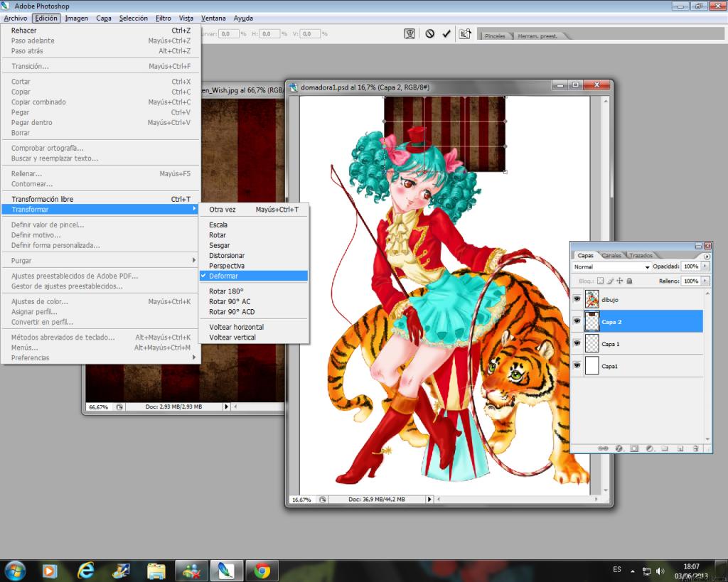The width and height of the screenshot is (728, 582).
Task: Open the file browser icon in options bar
Action: pyautogui.click(x=465, y=34)
